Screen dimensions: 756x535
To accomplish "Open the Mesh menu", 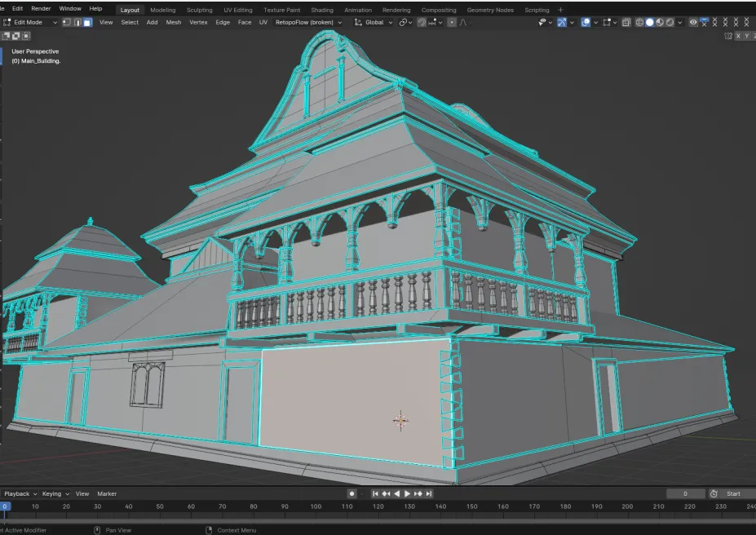I will pos(174,22).
